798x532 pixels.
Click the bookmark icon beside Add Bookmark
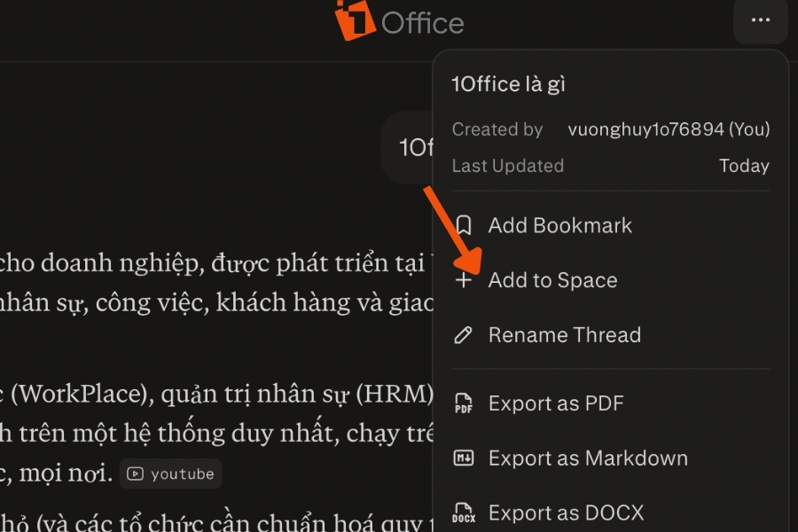[463, 225]
